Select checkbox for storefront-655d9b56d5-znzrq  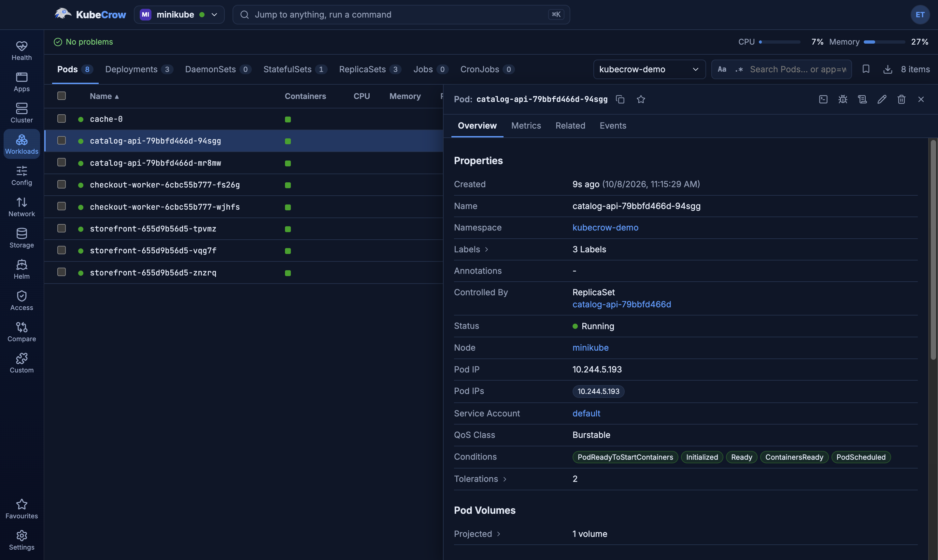[x=62, y=272]
